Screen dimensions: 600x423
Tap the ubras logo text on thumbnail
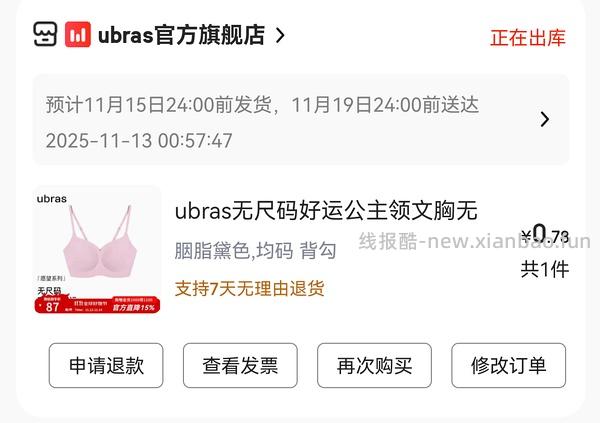(x=52, y=199)
